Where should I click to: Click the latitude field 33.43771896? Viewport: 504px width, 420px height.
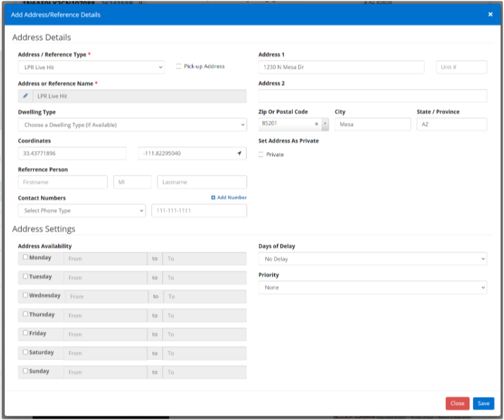(x=72, y=153)
